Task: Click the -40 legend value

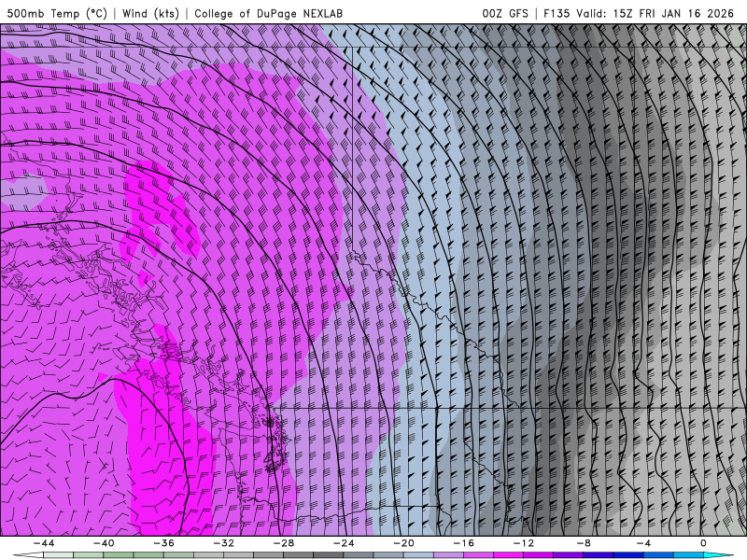Action: pos(104,543)
